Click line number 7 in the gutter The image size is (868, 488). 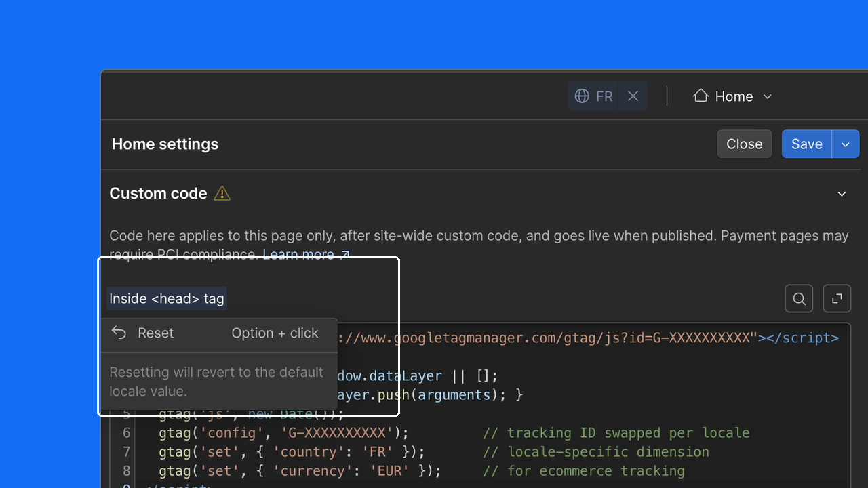pos(127,452)
